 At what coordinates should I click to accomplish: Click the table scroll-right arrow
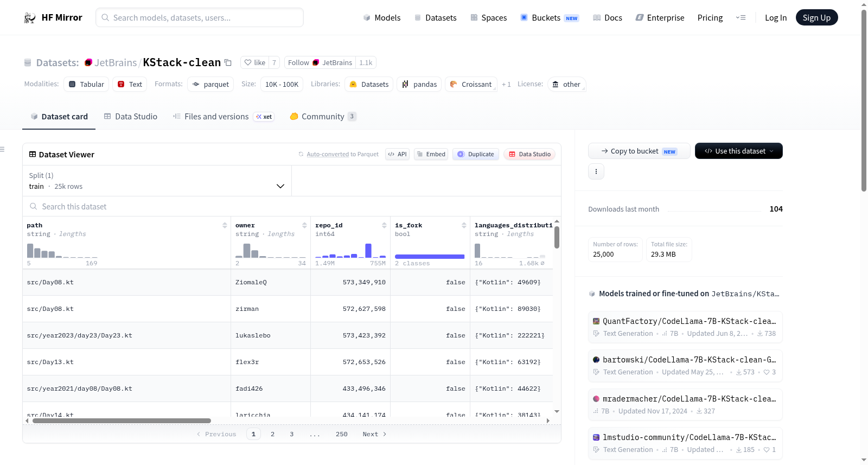pyautogui.click(x=548, y=421)
